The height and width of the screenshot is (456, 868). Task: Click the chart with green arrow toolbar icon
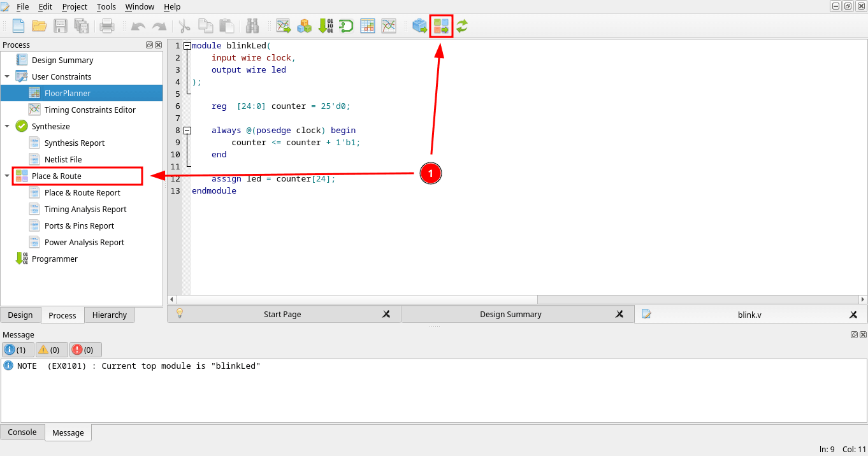click(x=283, y=26)
